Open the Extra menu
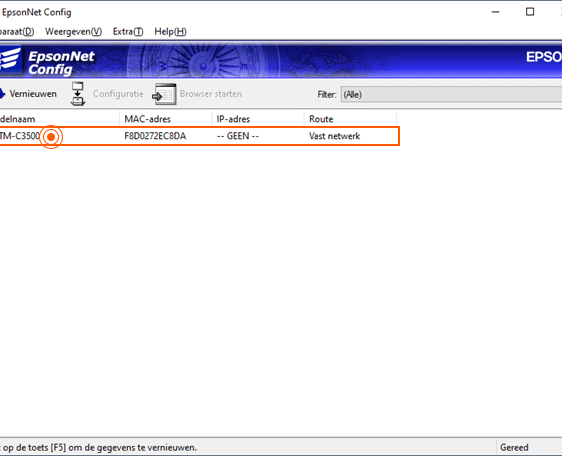Screen dimensions: 562x456 [128, 32]
